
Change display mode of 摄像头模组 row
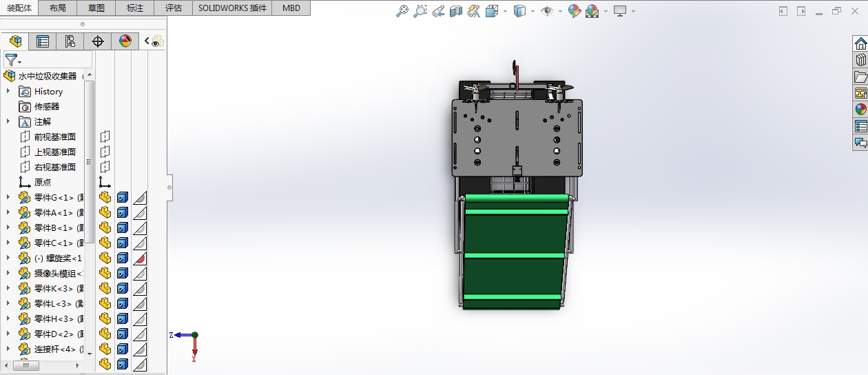pos(122,273)
